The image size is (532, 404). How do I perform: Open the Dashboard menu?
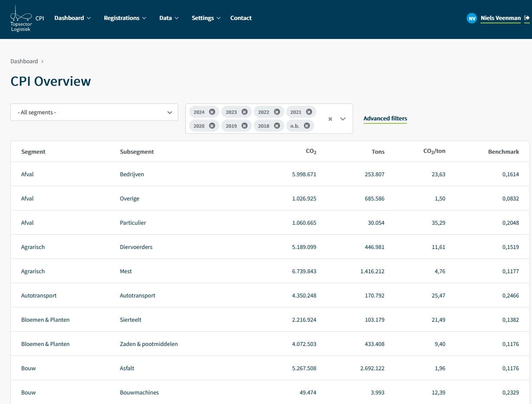coord(72,18)
